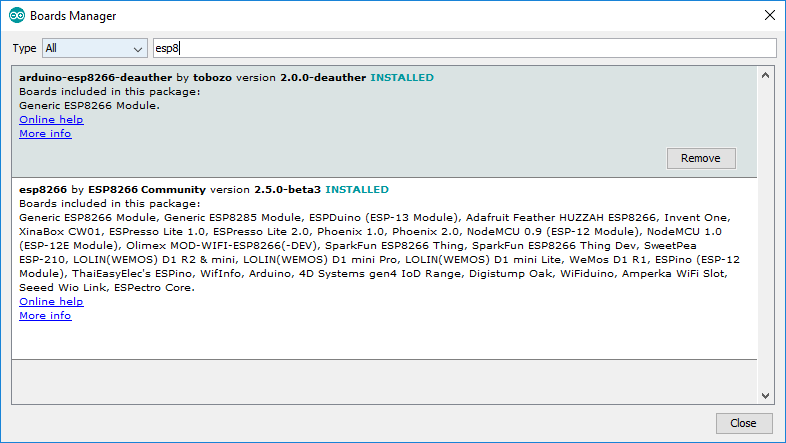
Task: Select the esp8266 by ESP8266 Community title
Action: point(112,189)
